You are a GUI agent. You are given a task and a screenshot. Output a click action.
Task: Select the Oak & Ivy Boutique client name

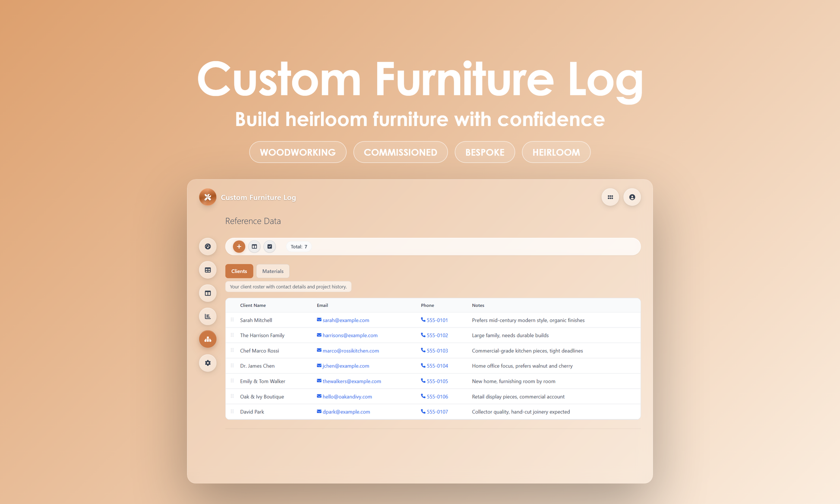[262, 397]
